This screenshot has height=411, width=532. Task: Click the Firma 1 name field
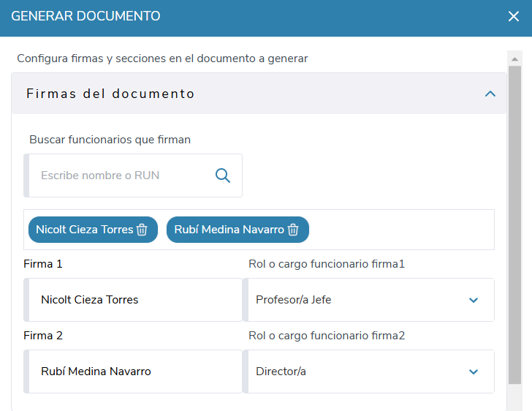(x=133, y=300)
